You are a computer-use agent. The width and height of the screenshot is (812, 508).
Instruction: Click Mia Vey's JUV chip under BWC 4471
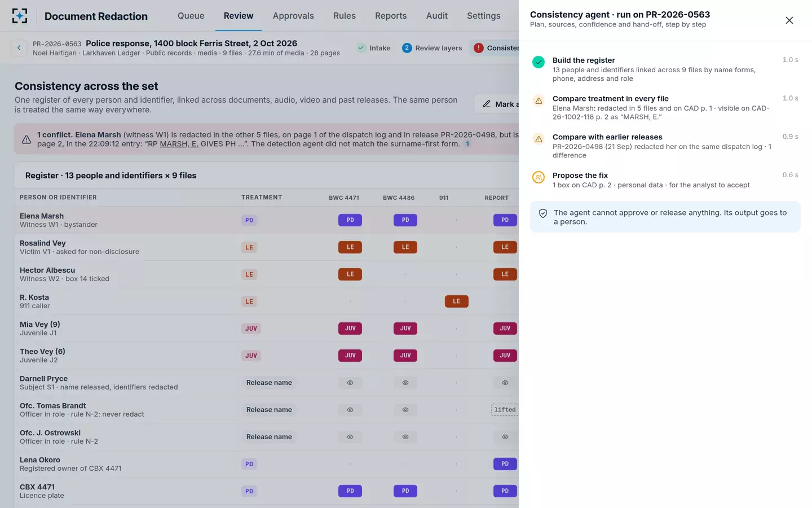coord(350,329)
